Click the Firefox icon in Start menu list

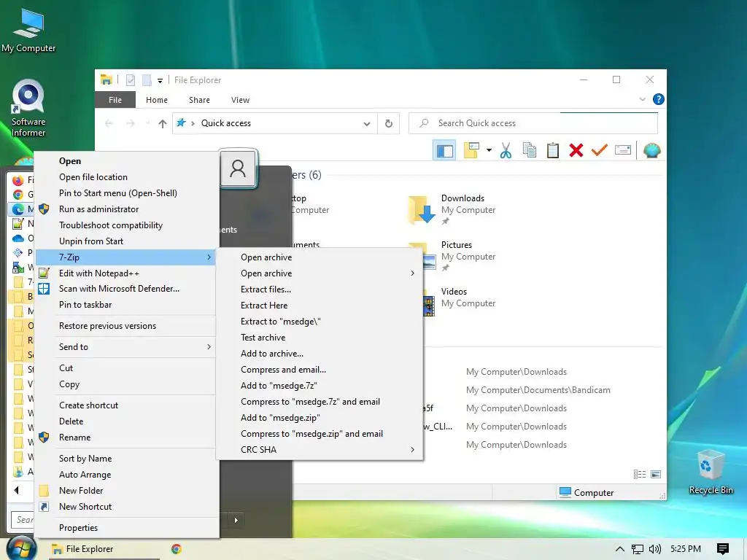(x=18, y=181)
